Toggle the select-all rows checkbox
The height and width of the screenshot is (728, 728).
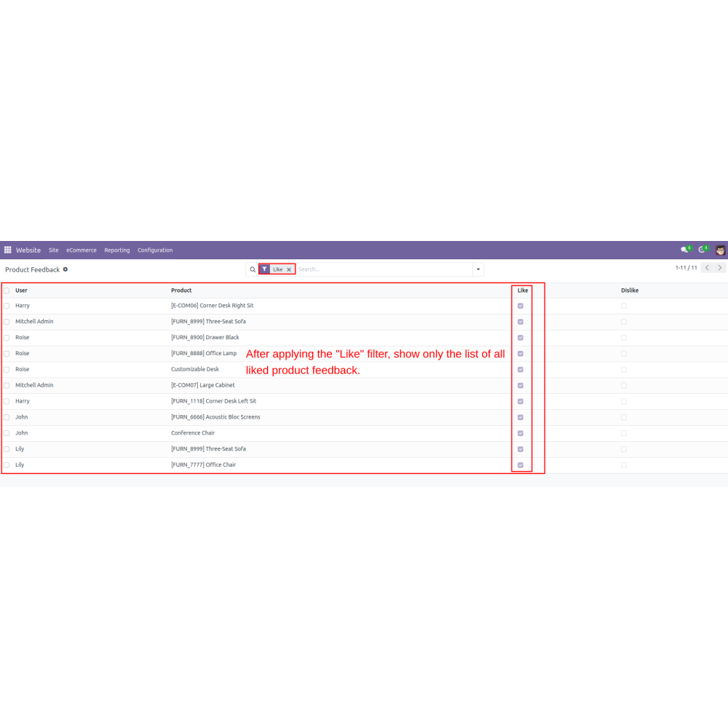(7, 290)
